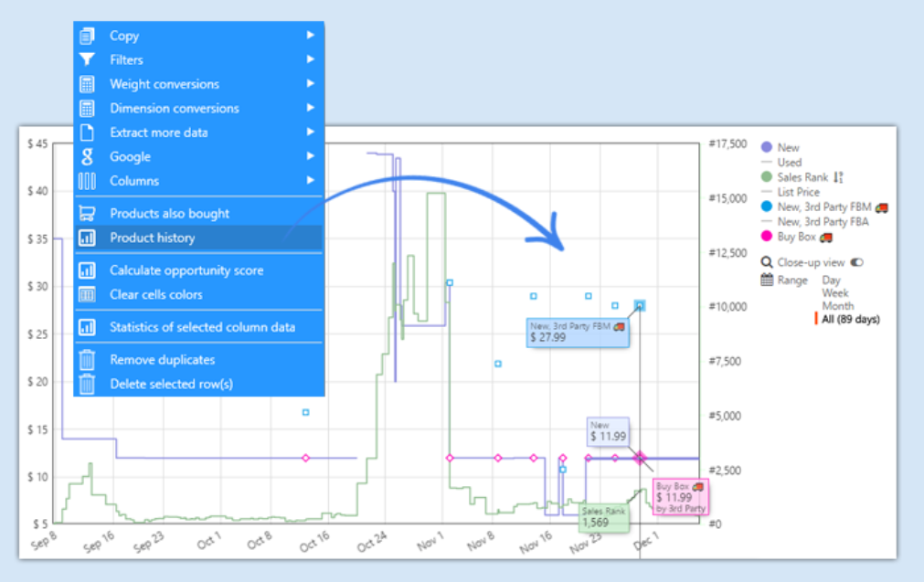
Task: Click the Product history chart icon
Action: (x=87, y=238)
